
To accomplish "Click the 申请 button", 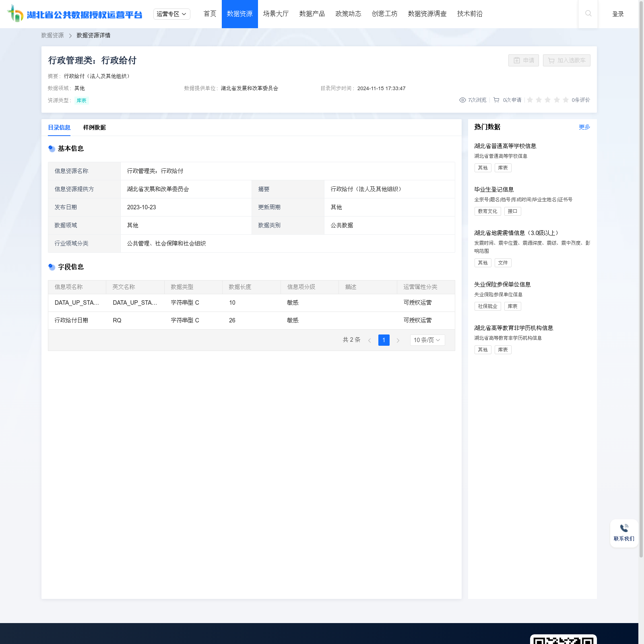I will click(523, 60).
